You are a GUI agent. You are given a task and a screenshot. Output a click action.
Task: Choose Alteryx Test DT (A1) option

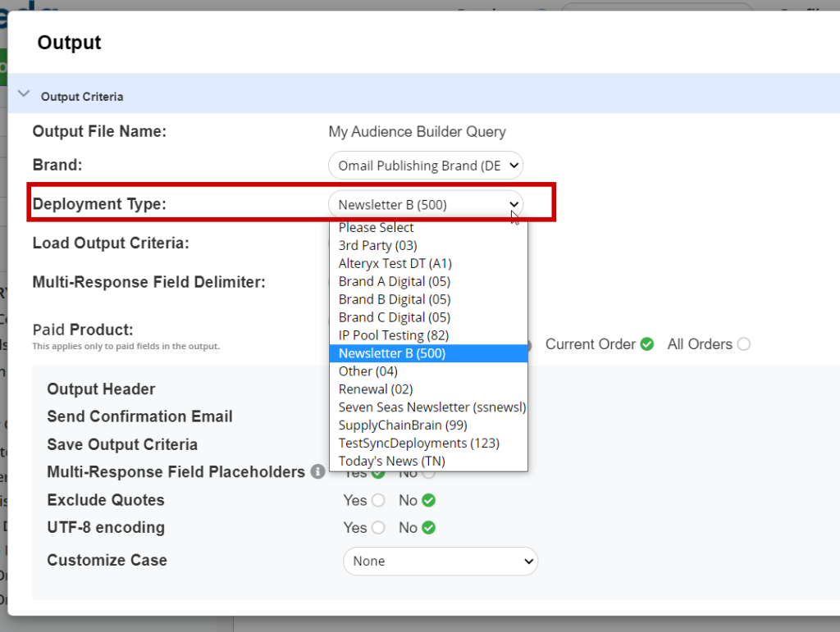(x=395, y=264)
